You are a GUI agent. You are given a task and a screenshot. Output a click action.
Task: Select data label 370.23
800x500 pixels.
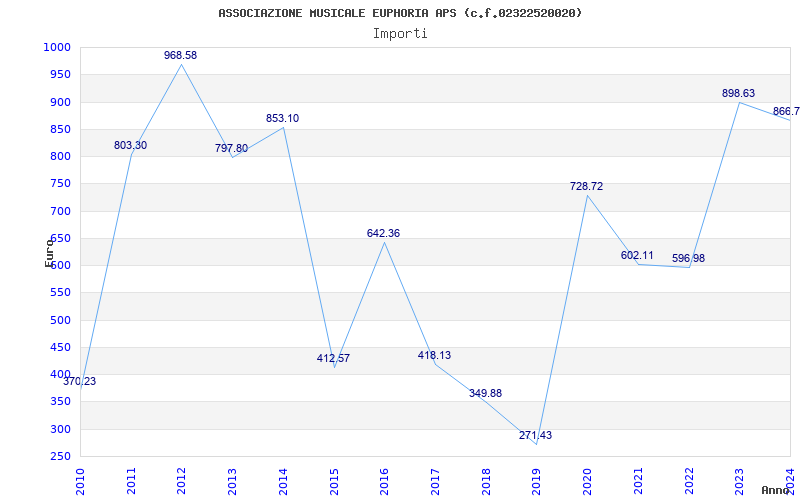[80, 381]
